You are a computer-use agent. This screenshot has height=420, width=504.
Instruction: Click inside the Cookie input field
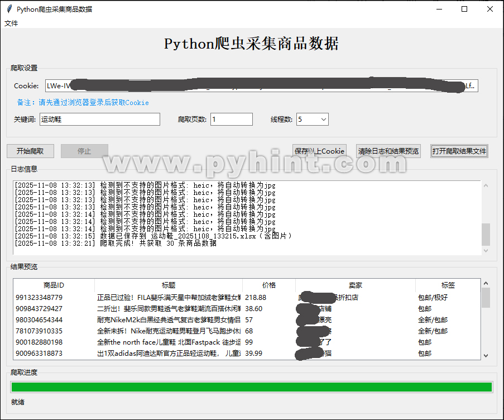251,85
